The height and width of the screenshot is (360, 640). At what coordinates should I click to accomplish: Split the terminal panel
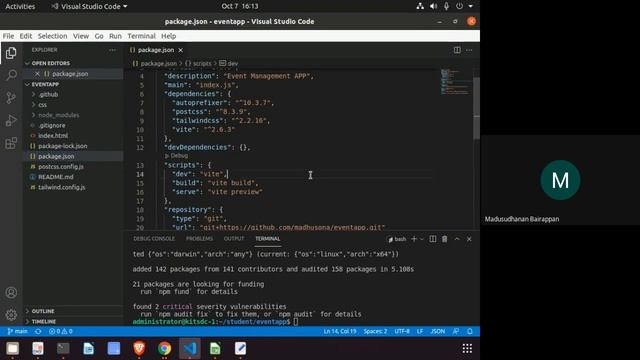click(x=433, y=239)
